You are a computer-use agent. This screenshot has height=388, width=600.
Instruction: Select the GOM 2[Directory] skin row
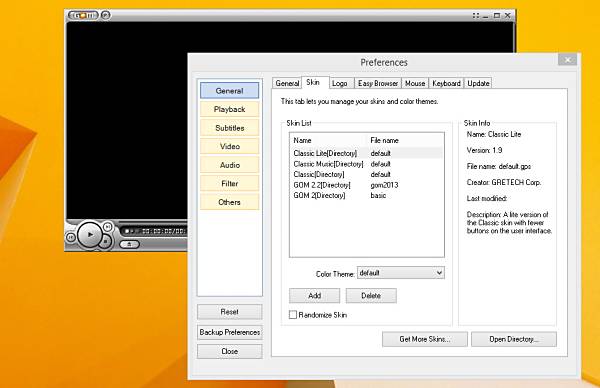(367, 195)
